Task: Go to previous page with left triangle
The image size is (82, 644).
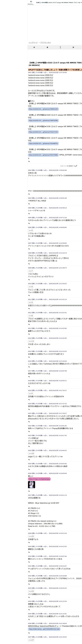Action: [x=47, y=47]
